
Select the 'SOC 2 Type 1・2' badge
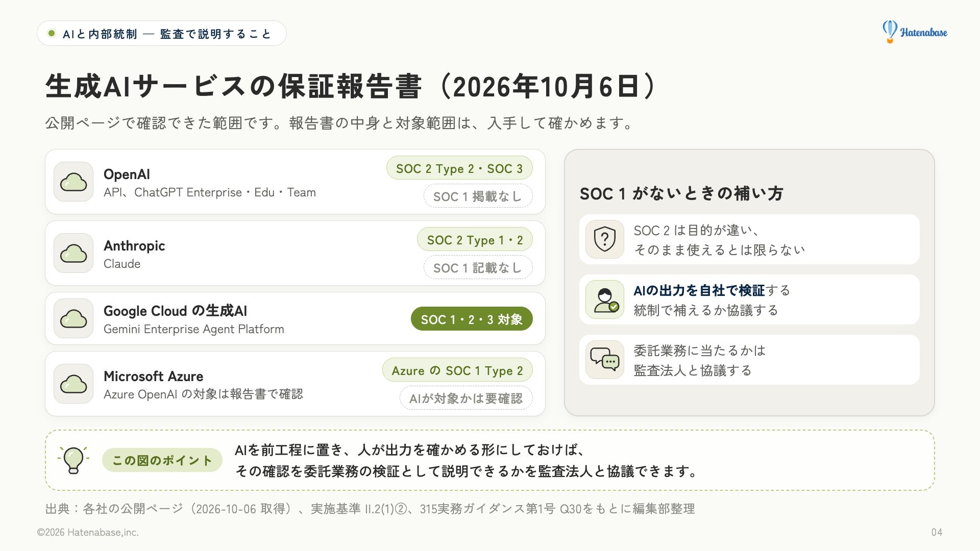475,240
